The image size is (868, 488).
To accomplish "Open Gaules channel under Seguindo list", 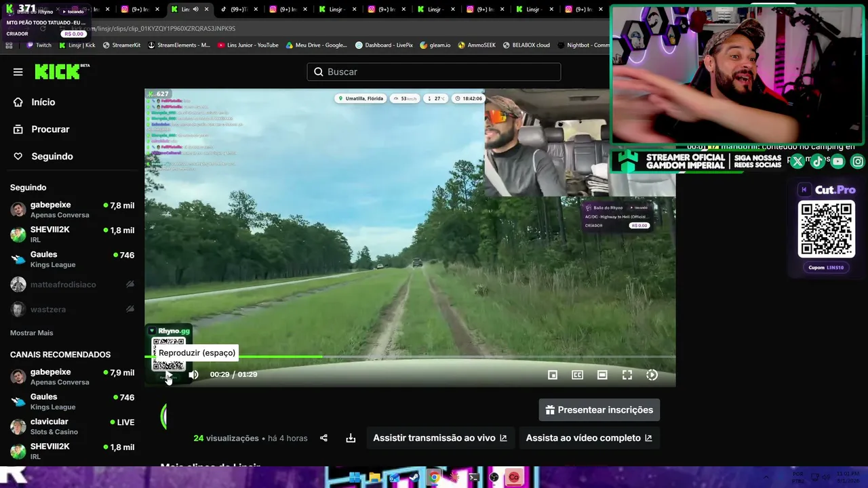I will [72, 260].
